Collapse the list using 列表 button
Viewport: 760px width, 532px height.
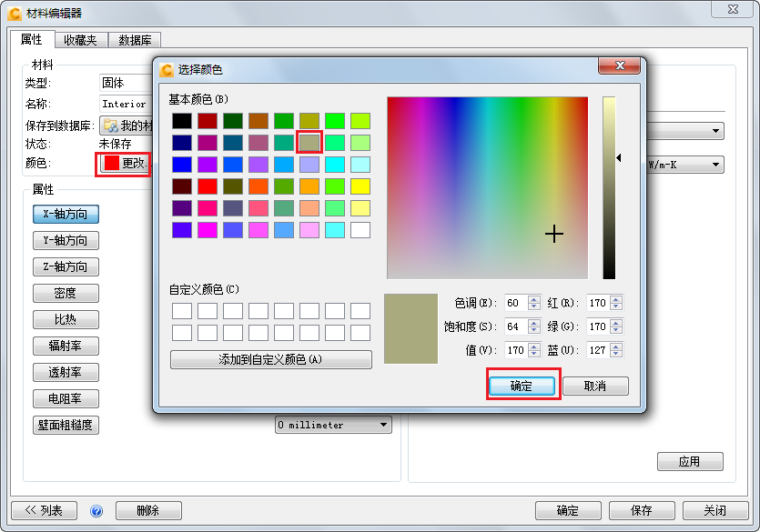(x=44, y=510)
